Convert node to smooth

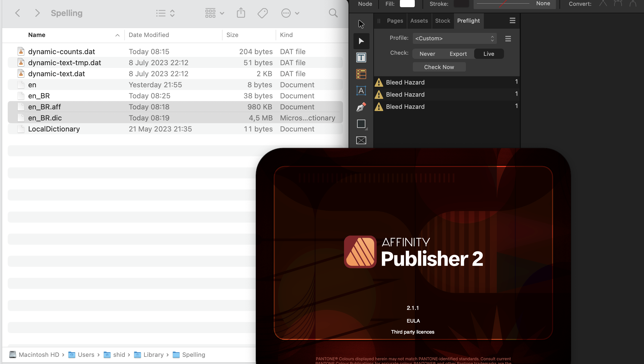(x=618, y=4)
